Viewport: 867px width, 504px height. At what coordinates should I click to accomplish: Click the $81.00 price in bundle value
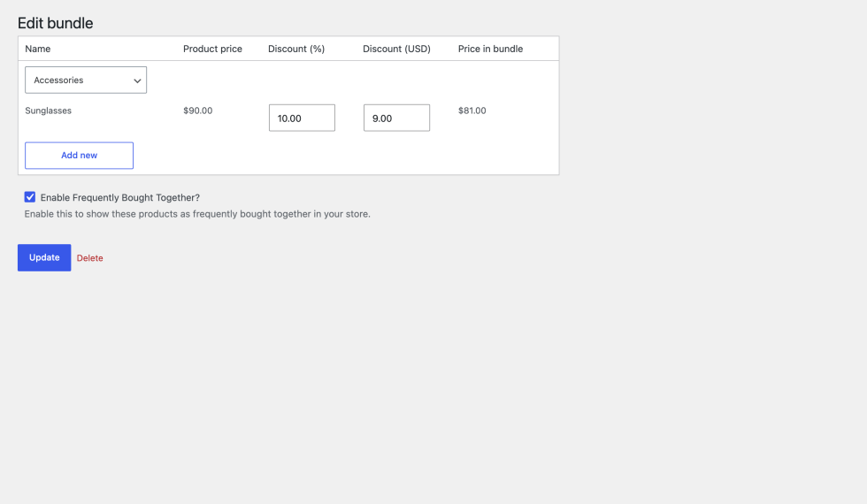coord(472,111)
